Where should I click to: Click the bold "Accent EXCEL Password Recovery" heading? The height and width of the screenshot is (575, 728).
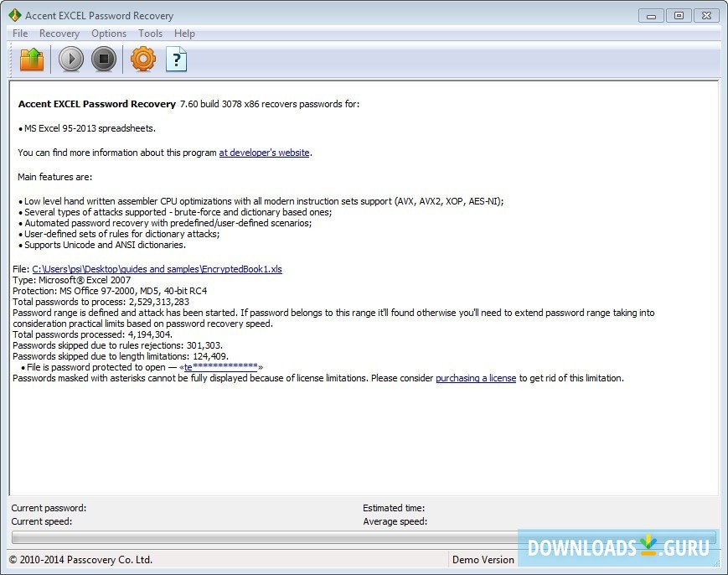[x=97, y=104]
